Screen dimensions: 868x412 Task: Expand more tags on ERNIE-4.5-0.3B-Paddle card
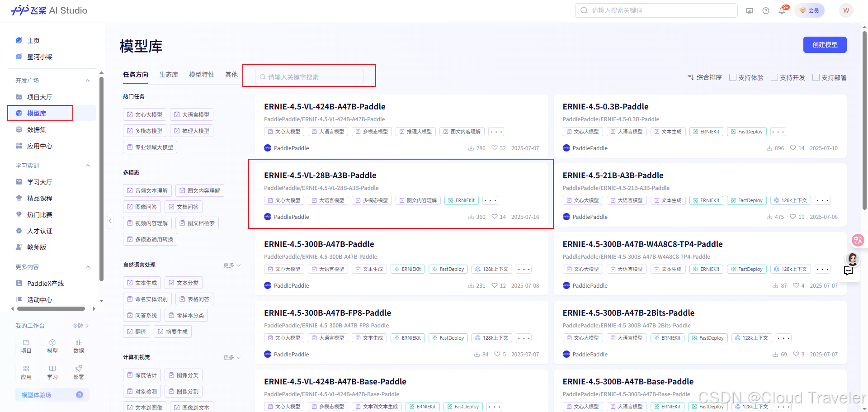(778, 132)
